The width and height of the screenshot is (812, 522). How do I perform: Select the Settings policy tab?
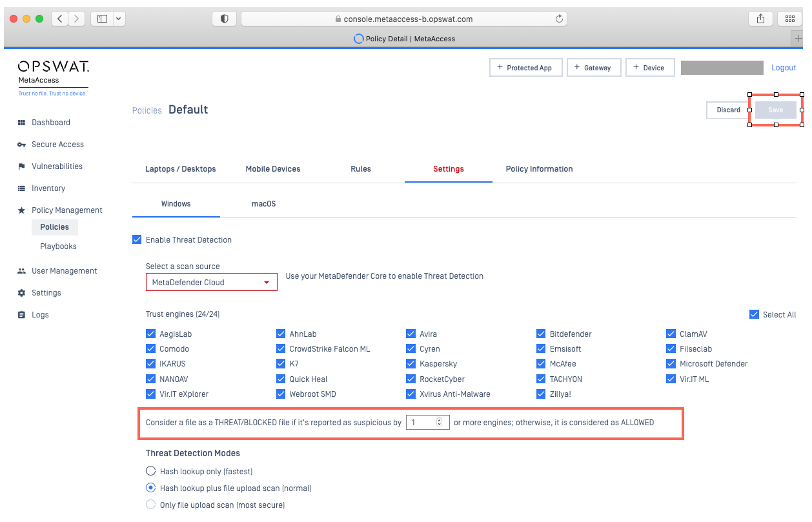(x=449, y=169)
